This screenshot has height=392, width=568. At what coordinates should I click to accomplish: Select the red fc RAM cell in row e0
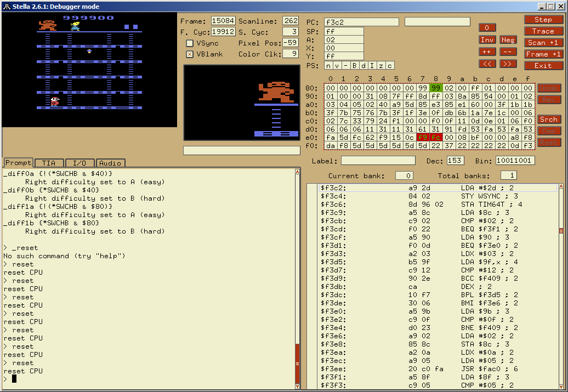(436, 138)
